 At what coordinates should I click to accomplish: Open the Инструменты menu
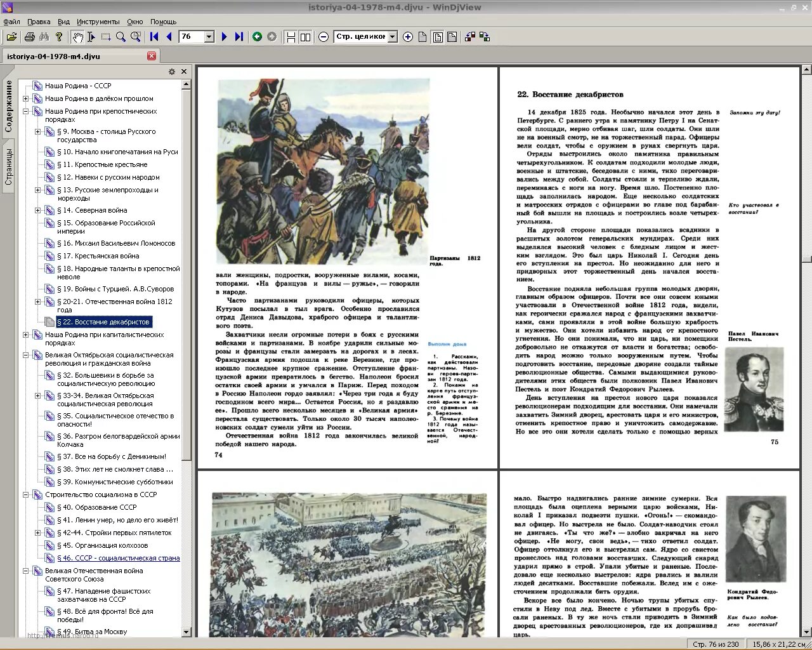[x=98, y=22]
